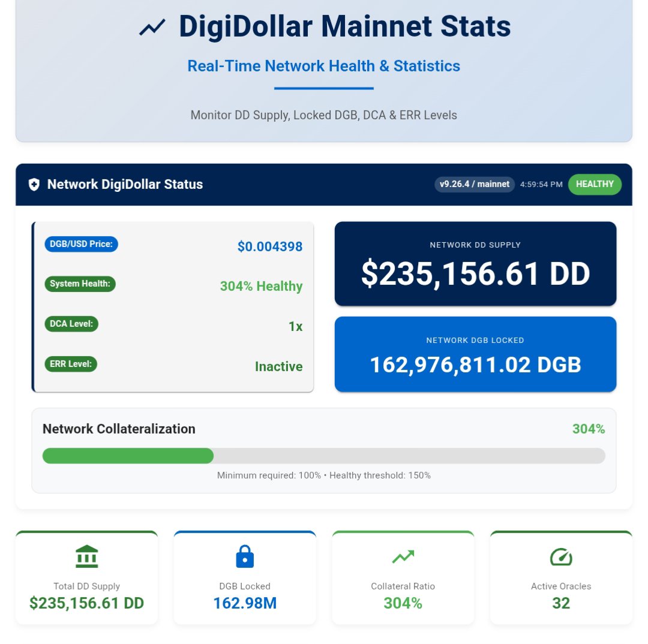Click the 4:59:54 PM timestamp
The height and width of the screenshot is (644, 648).
(x=541, y=184)
